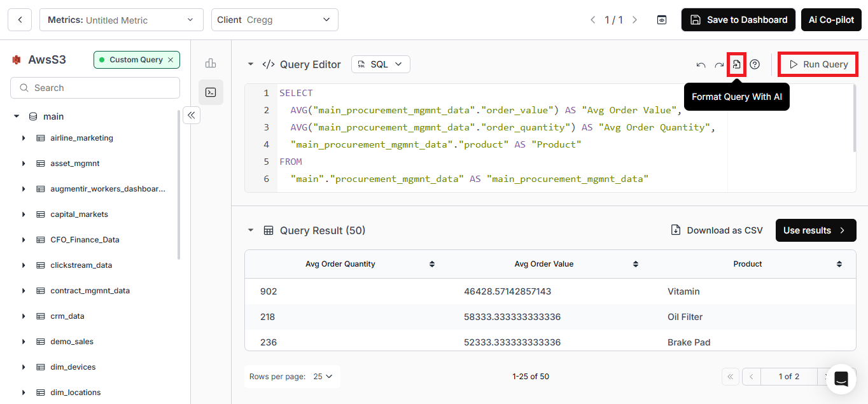Download as CSV
The image size is (868, 404).
coord(717,230)
